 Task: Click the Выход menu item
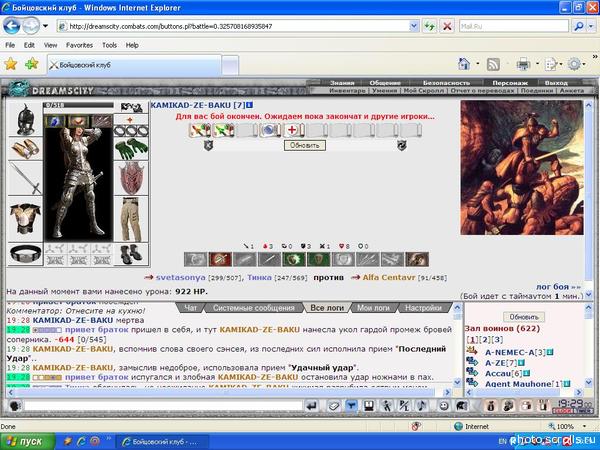[x=556, y=83]
